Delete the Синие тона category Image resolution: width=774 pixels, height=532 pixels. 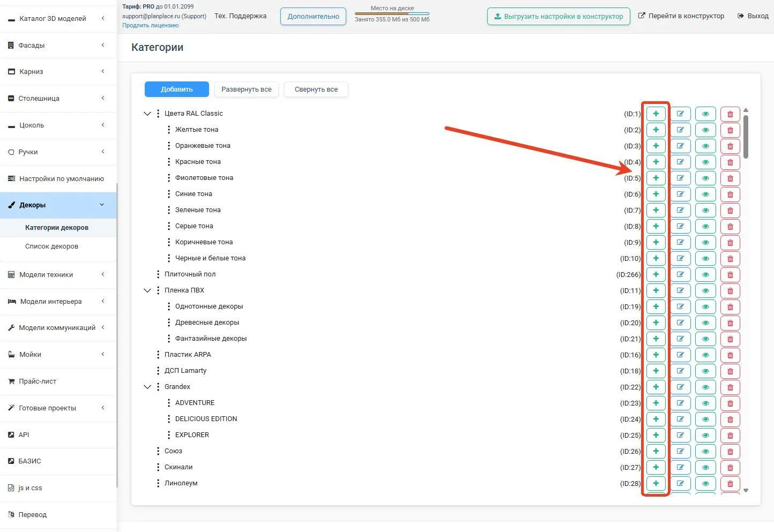coord(730,194)
